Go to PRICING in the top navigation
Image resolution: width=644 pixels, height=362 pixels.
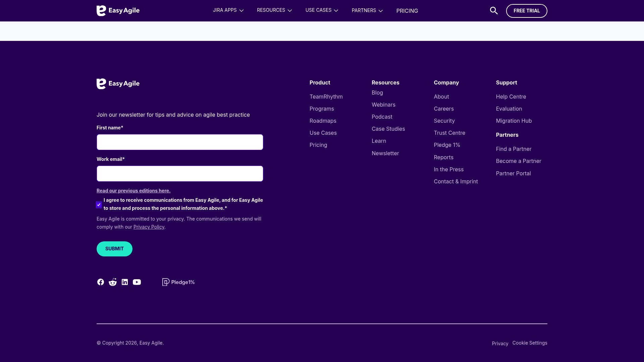tap(407, 11)
